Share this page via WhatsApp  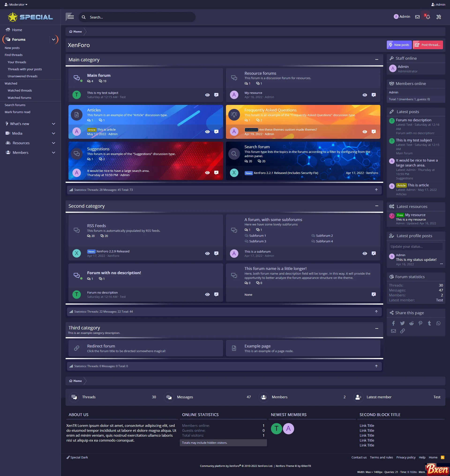(x=439, y=323)
